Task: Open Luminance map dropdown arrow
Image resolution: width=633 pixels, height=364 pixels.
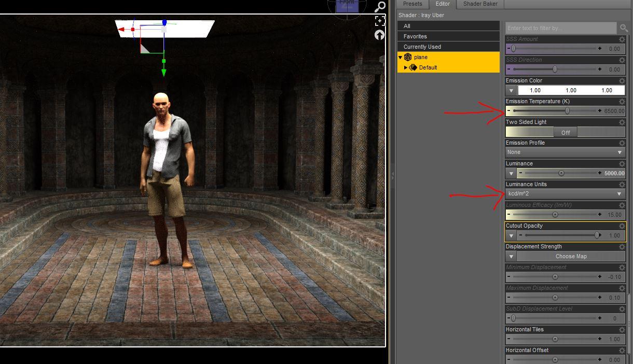Action: [x=511, y=173]
